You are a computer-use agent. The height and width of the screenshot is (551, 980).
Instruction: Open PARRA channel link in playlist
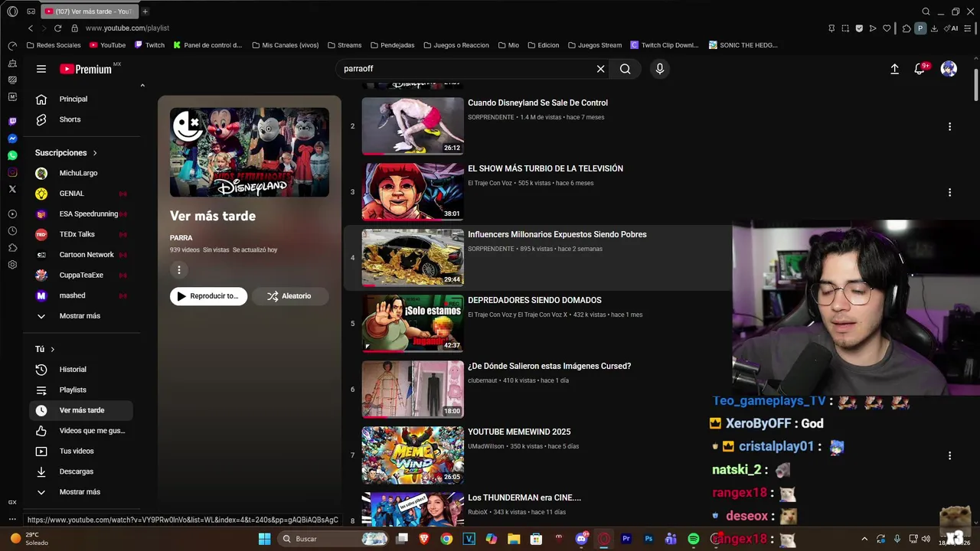[181, 238]
